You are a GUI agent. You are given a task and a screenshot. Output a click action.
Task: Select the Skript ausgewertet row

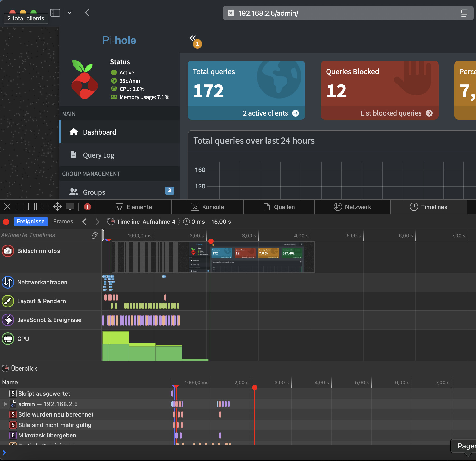[85, 394]
